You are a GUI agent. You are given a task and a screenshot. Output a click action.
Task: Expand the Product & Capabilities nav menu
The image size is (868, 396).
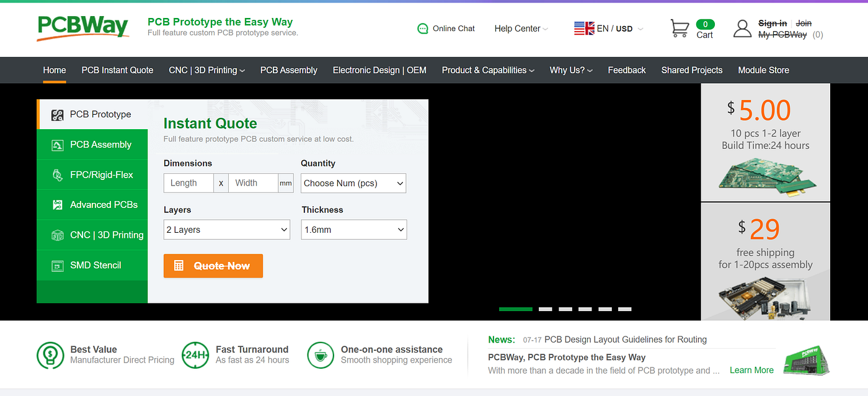[x=488, y=70]
